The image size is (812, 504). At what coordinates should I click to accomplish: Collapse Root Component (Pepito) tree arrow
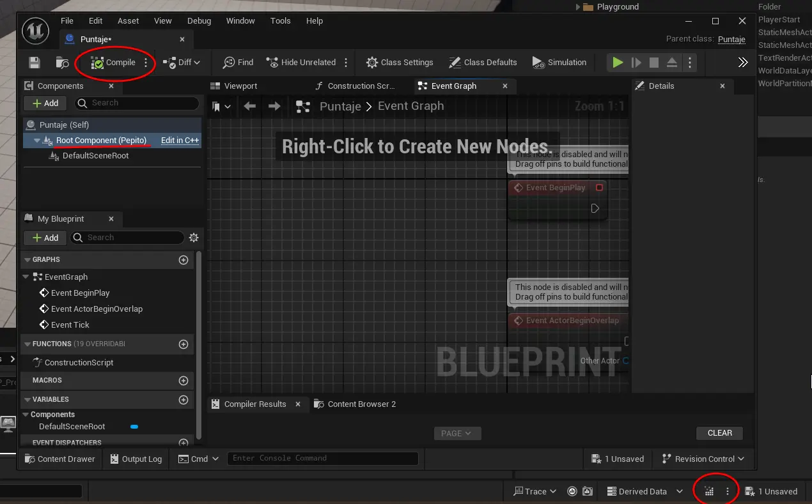click(37, 141)
